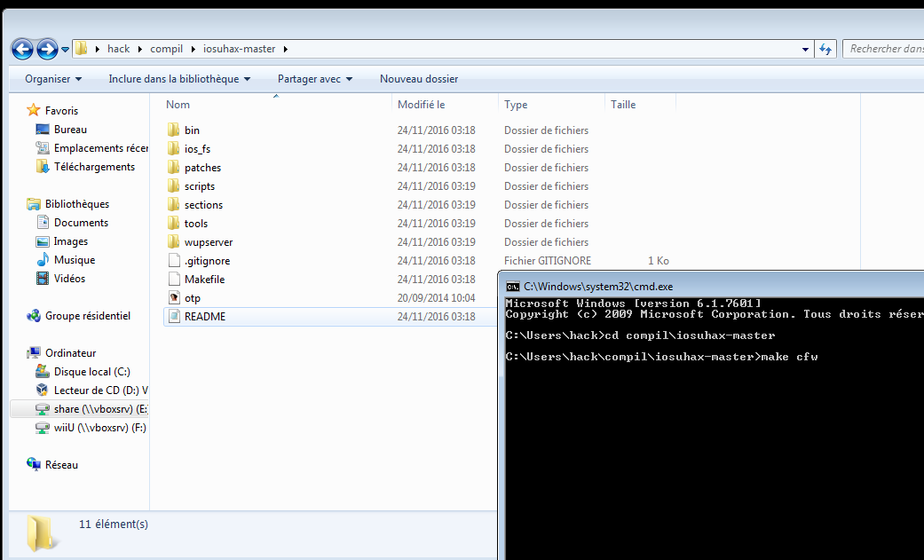
Task: Open the address bar history dropdown
Action: (x=805, y=50)
